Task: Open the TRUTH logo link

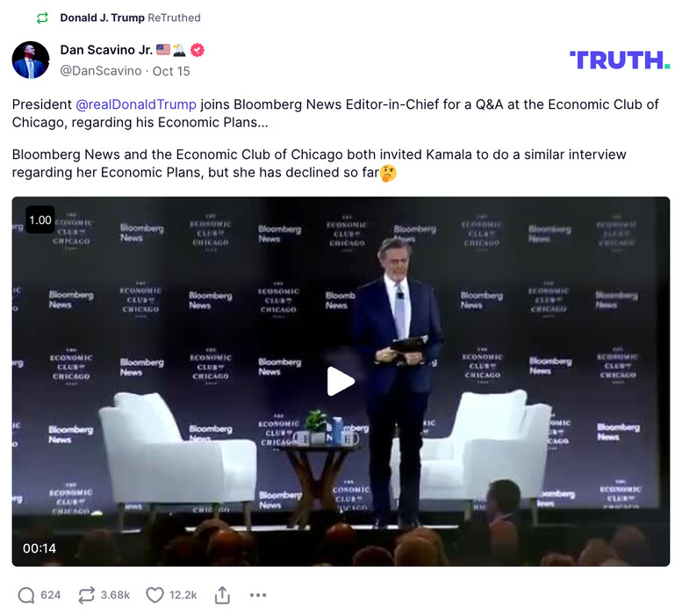Action: (620, 60)
